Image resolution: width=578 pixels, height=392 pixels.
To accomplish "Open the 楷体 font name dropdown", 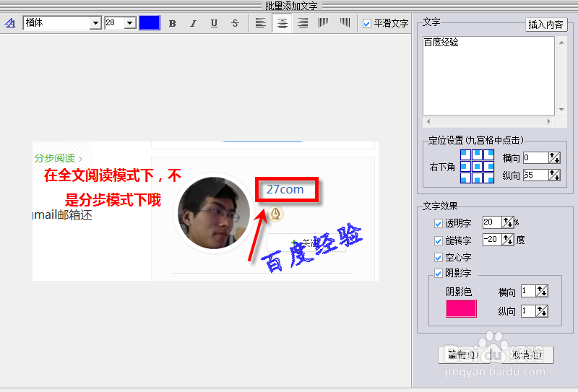I will pos(95,23).
